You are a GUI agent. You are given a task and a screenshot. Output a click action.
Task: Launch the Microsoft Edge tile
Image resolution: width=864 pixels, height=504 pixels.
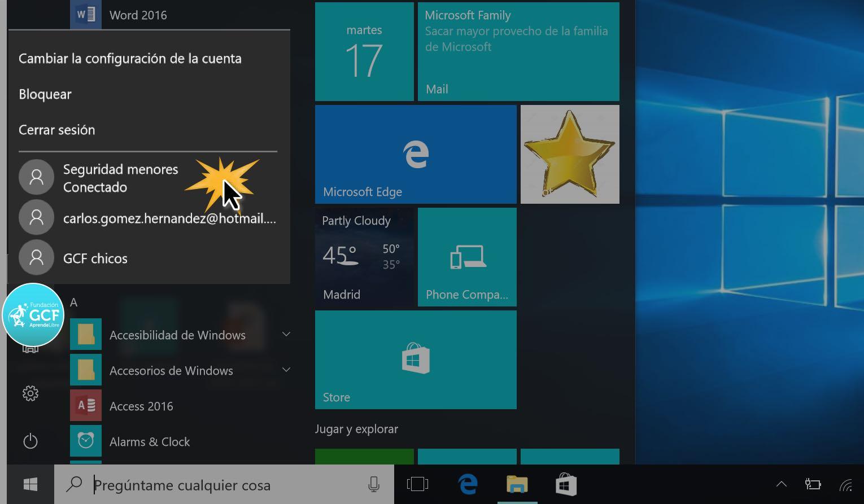[x=416, y=154]
